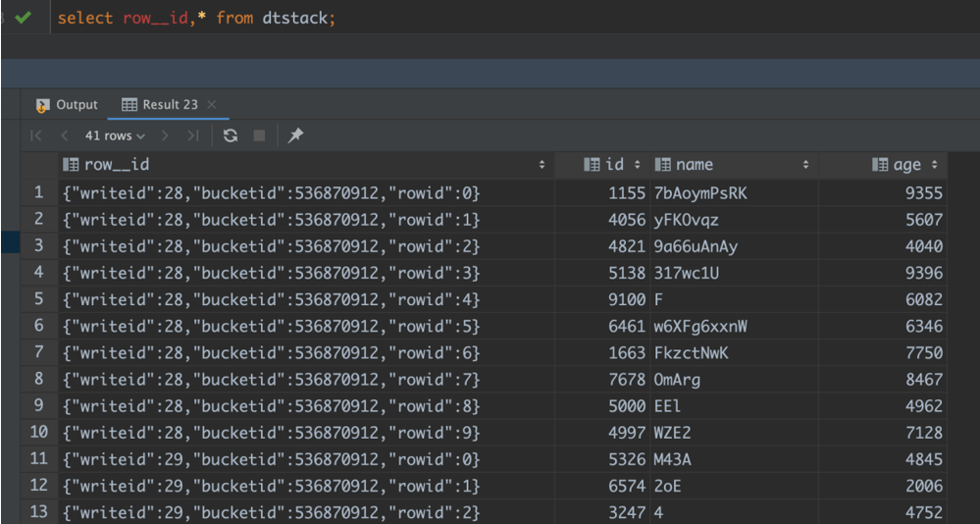Viewport: 980px width, 524px height.
Task: Click cell with name 9a66uAnAy
Action: click(x=734, y=246)
